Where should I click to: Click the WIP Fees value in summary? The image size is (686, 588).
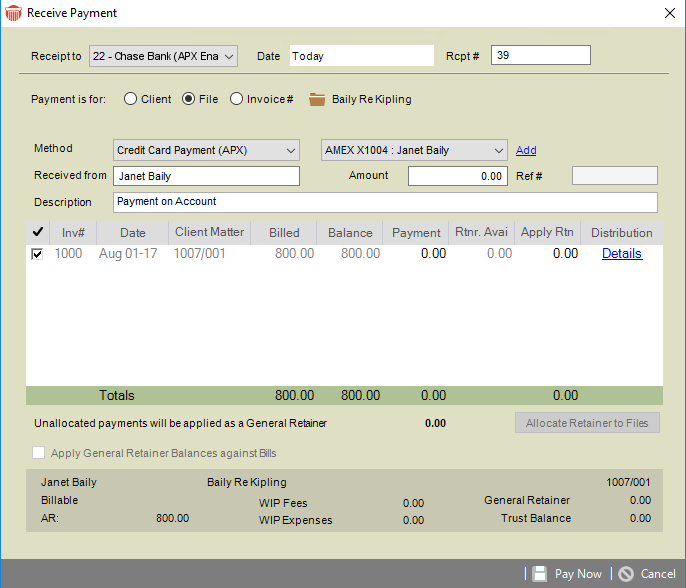[x=413, y=503]
